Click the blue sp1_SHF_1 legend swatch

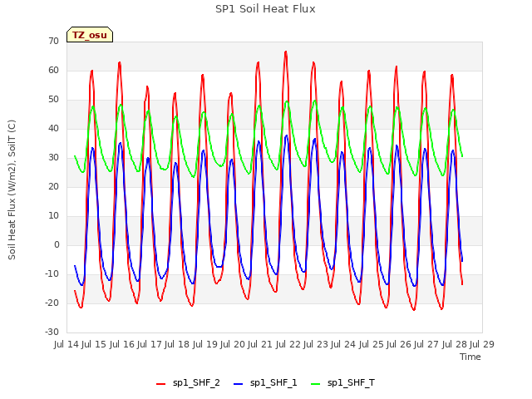(239, 384)
